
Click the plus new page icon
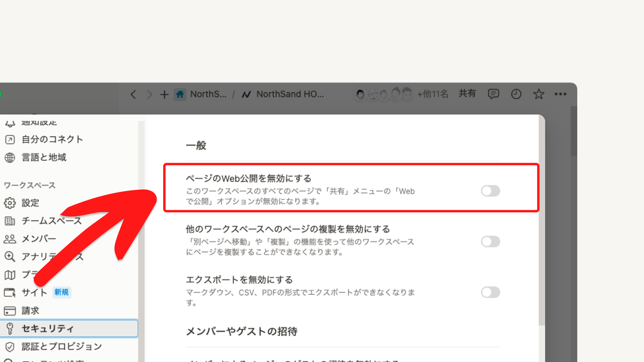[x=164, y=94]
